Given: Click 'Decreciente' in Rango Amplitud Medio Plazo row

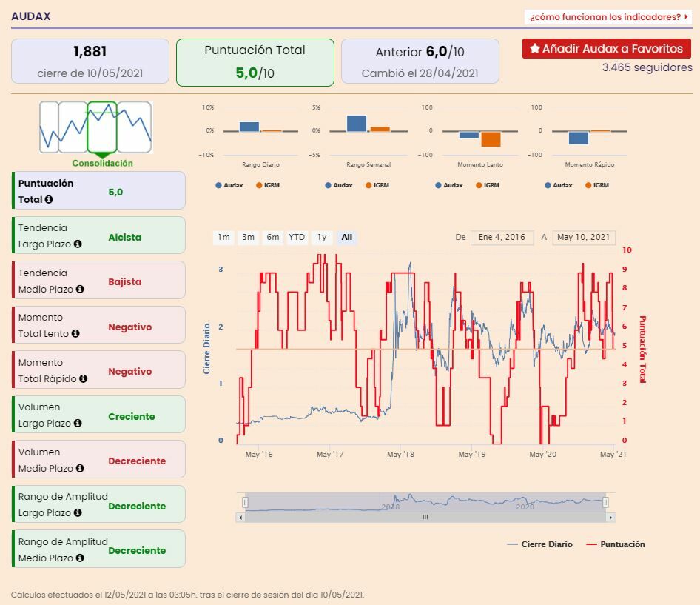Looking at the screenshot, I should (137, 551).
